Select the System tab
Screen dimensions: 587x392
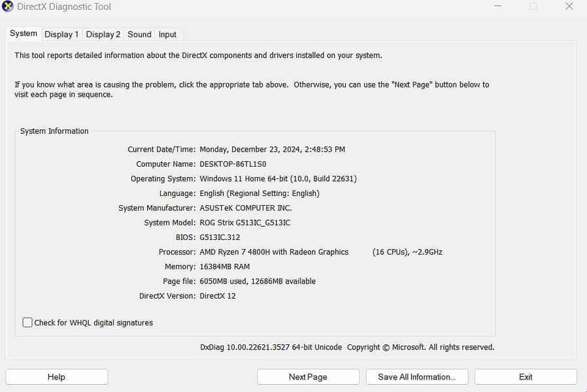[x=24, y=34]
